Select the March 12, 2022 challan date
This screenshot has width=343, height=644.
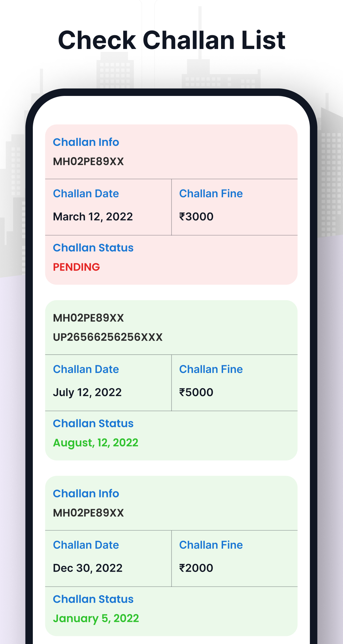(93, 217)
